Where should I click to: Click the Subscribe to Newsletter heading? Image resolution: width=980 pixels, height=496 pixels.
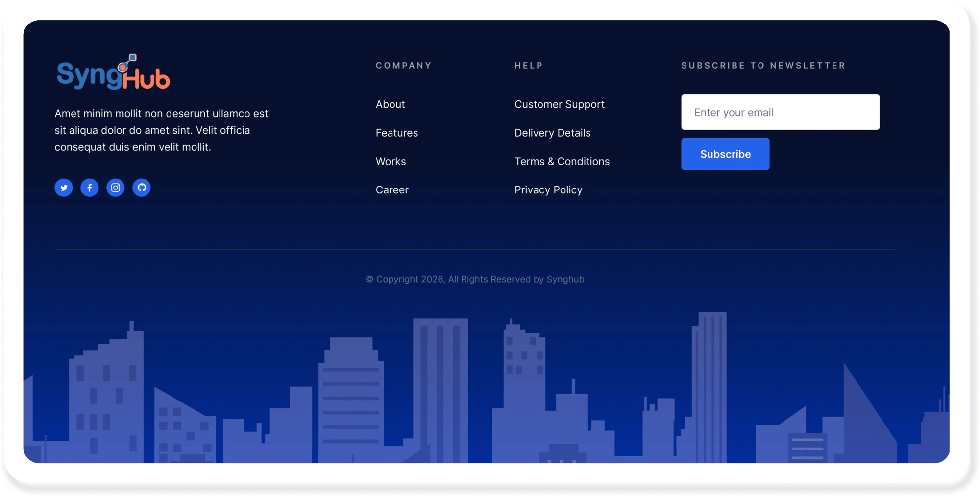763,66
